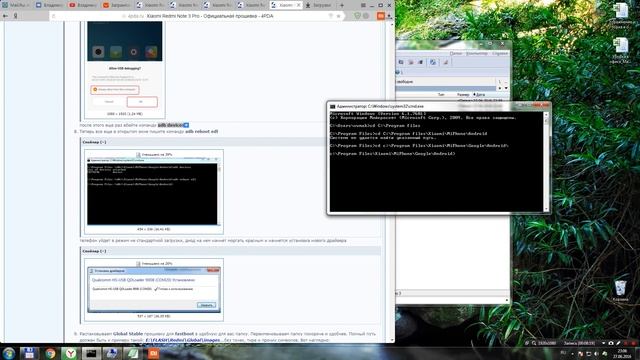The height and width of the screenshot is (360, 640).
Task: Click the fifth toolbar icon in file manager
Action: click(445, 62)
